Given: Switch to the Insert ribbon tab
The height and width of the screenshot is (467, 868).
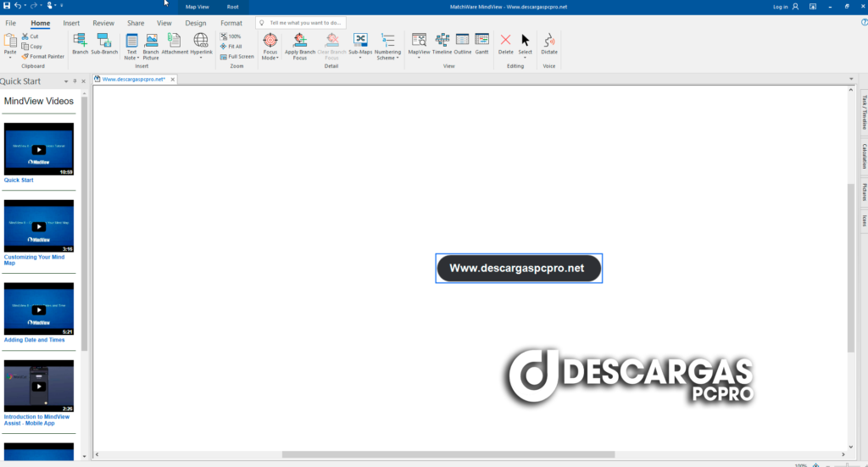Looking at the screenshot, I should click(x=72, y=23).
